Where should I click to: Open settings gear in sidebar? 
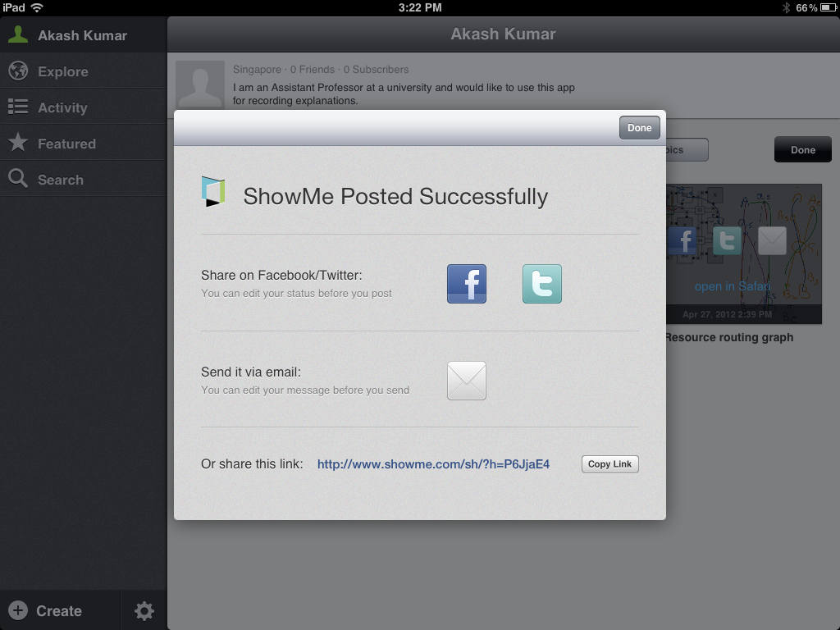coord(144,610)
